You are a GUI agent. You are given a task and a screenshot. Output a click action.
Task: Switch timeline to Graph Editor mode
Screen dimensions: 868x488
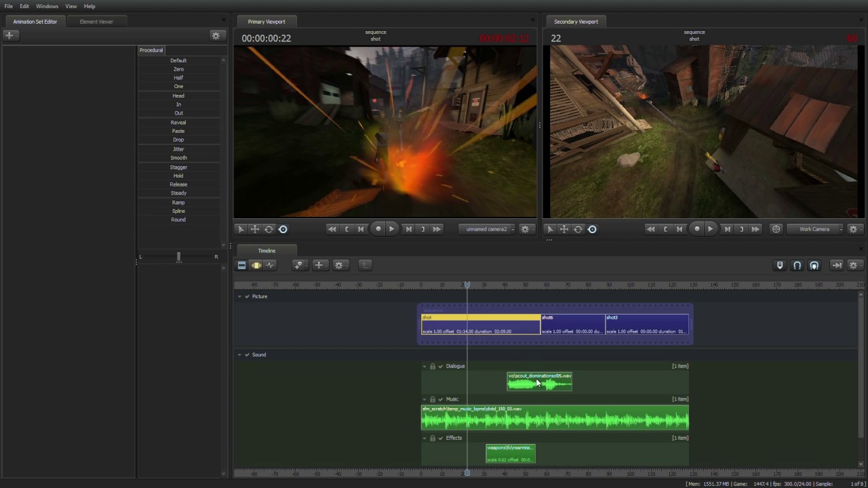click(271, 265)
